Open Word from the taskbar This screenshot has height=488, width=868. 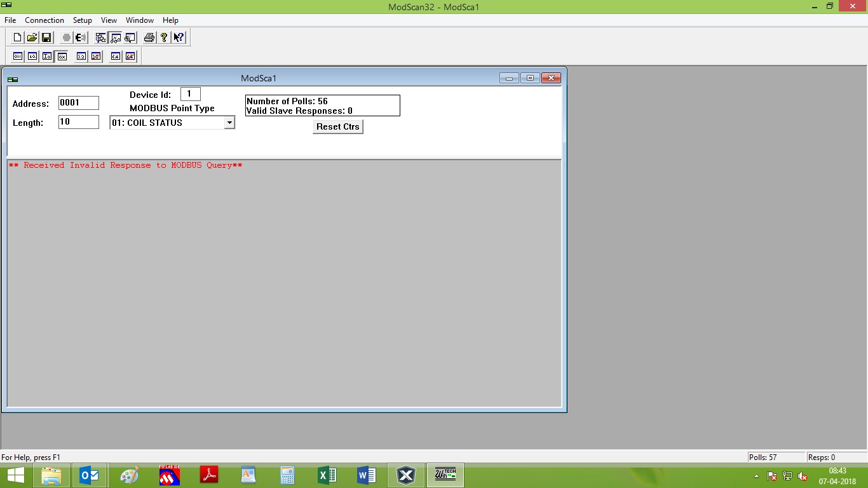pos(367,475)
